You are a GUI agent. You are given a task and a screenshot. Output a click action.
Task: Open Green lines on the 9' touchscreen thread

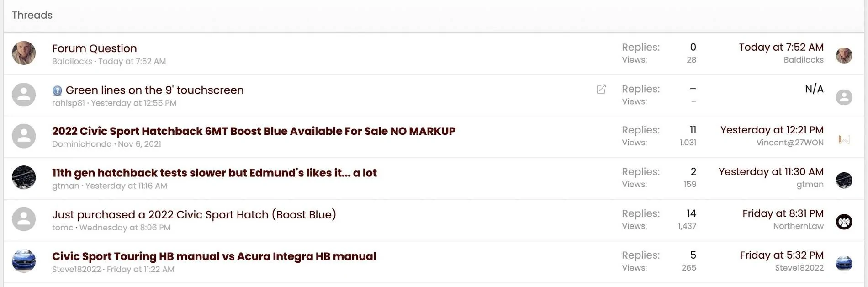pyautogui.click(x=154, y=90)
